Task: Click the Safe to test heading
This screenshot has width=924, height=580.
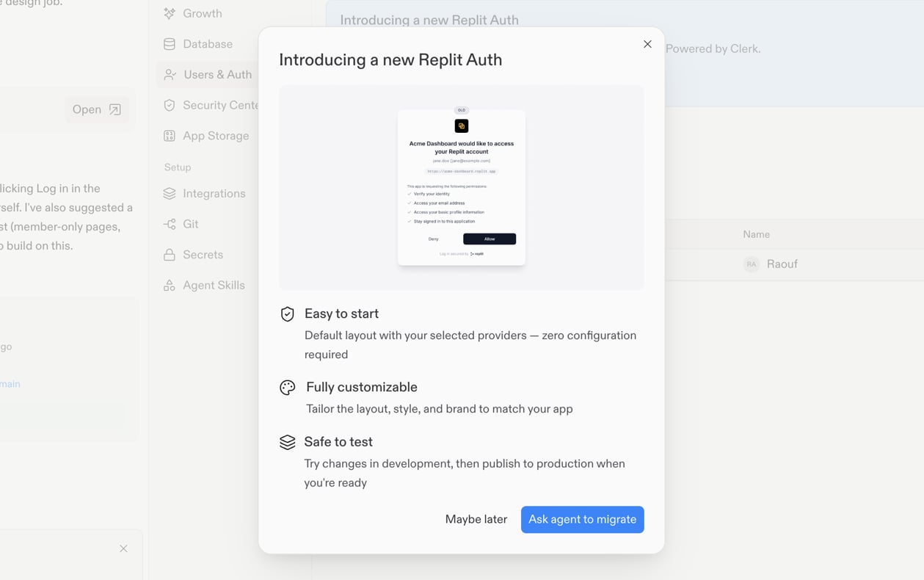Action: [338, 442]
